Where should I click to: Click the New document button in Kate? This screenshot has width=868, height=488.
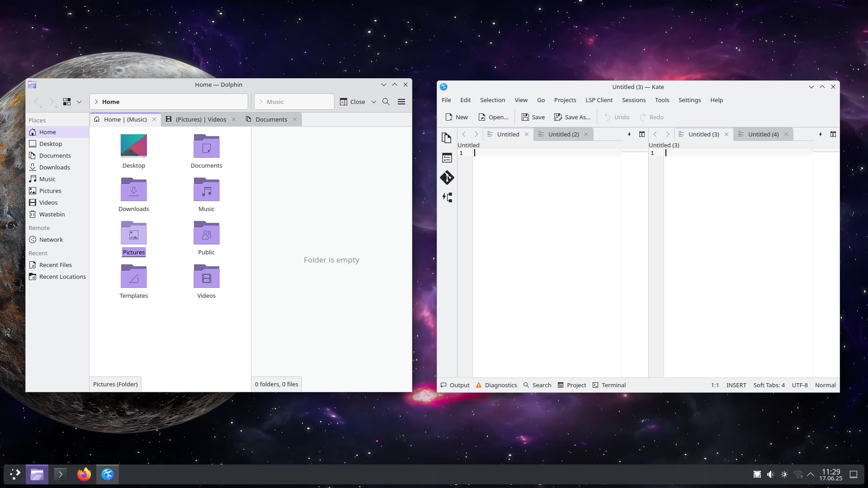point(456,117)
